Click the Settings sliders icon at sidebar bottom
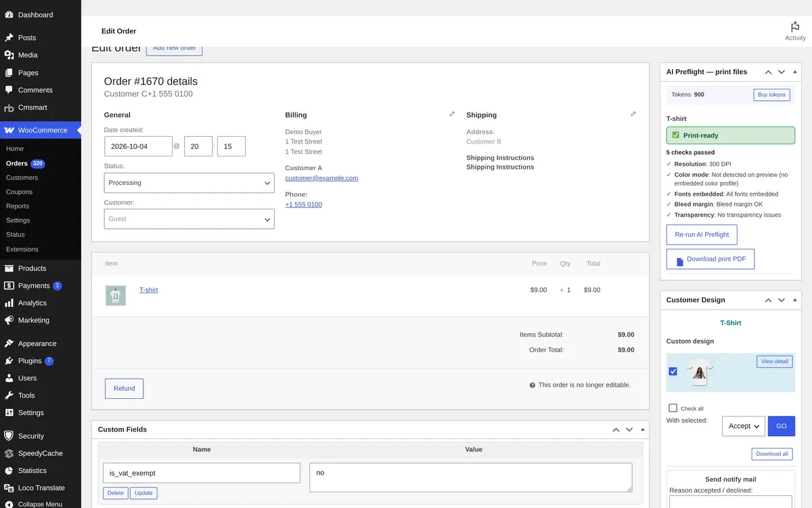Viewport: 812px width, 508px height. pos(9,412)
